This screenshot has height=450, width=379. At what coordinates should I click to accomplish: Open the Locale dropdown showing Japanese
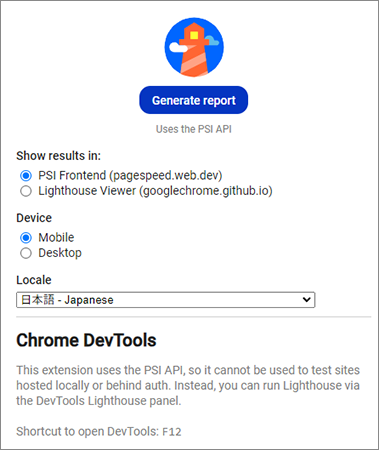[166, 300]
